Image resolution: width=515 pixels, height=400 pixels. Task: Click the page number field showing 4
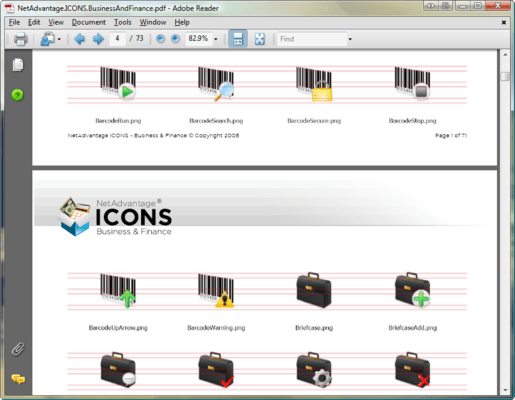click(x=117, y=39)
